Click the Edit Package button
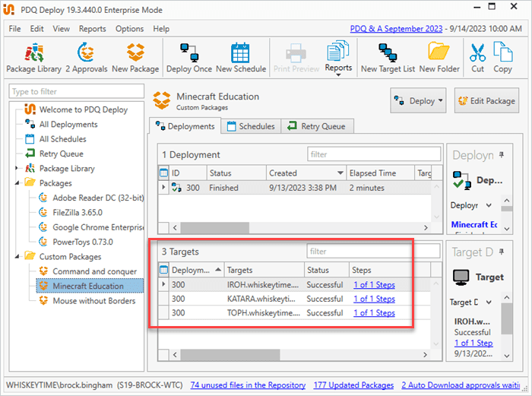Image resolution: width=532 pixels, height=396 pixels. click(486, 100)
